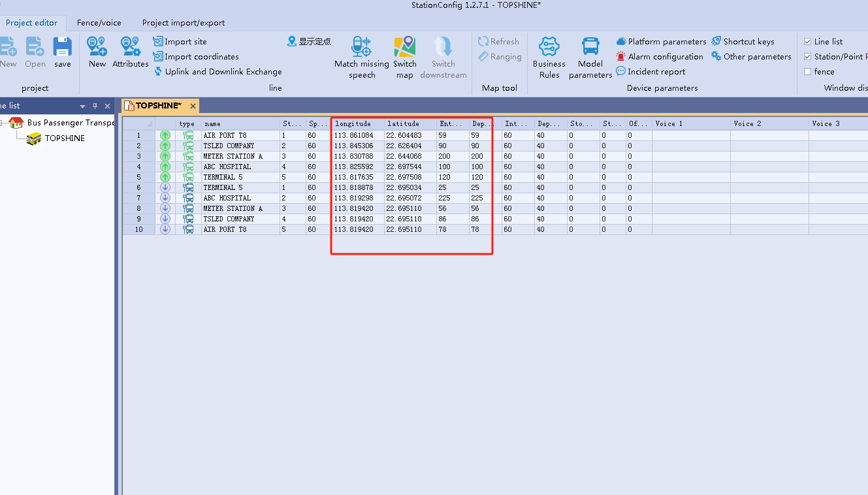Select TOPSHINE line in tree

(64, 138)
